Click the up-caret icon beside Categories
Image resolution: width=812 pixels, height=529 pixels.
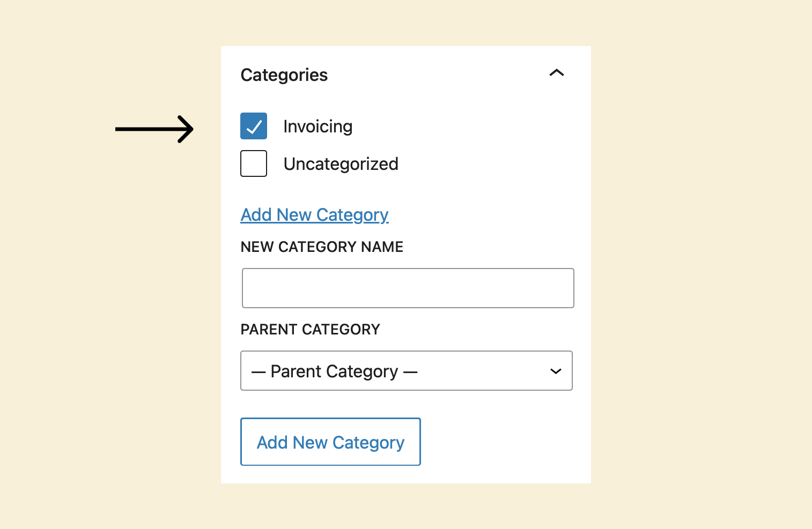(556, 73)
